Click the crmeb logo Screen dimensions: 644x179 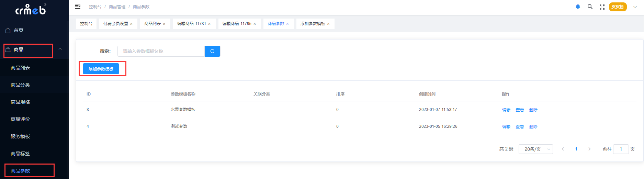pyautogui.click(x=31, y=10)
